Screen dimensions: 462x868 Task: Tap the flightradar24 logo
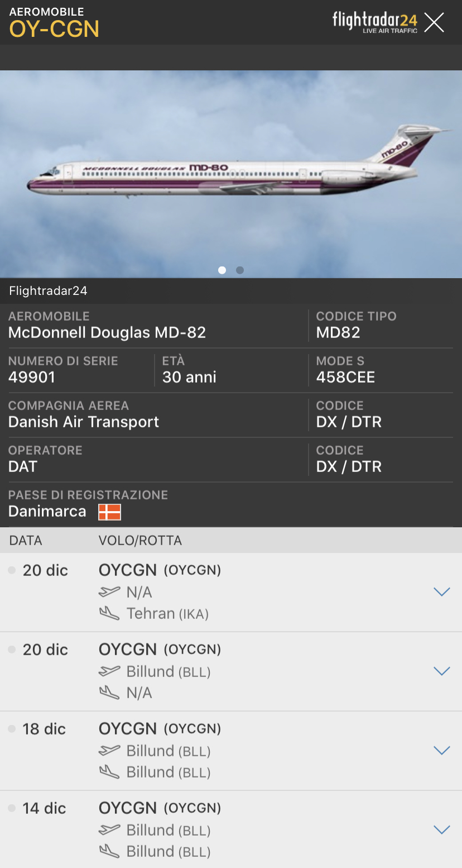coord(374,22)
